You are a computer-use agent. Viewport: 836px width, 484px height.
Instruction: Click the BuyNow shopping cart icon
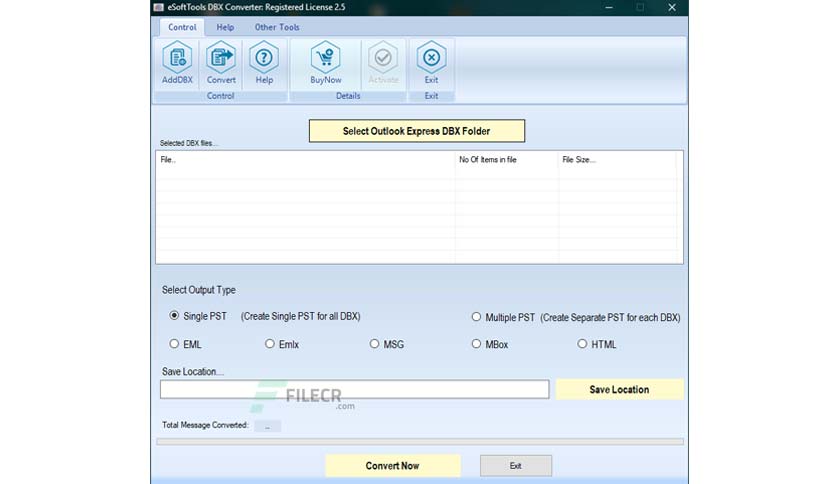click(325, 63)
